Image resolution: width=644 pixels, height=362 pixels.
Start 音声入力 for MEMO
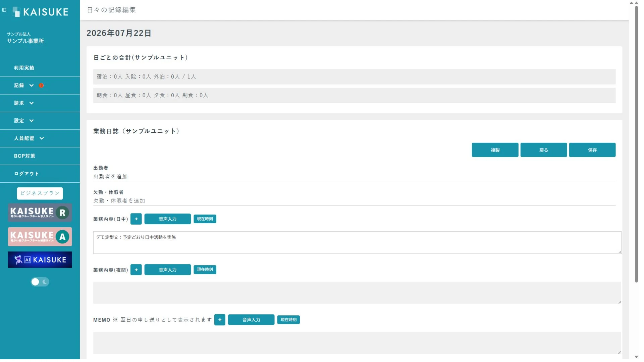pyautogui.click(x=251, y=320)
